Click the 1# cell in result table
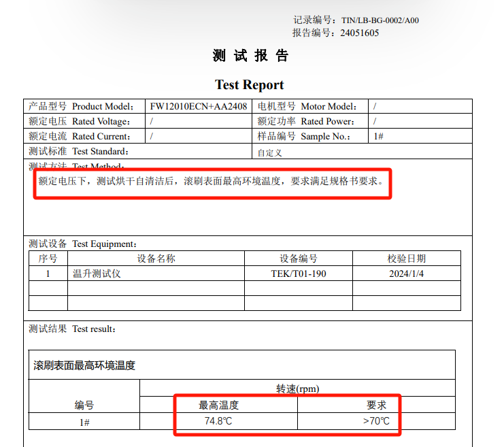 (x=84, y=423)
